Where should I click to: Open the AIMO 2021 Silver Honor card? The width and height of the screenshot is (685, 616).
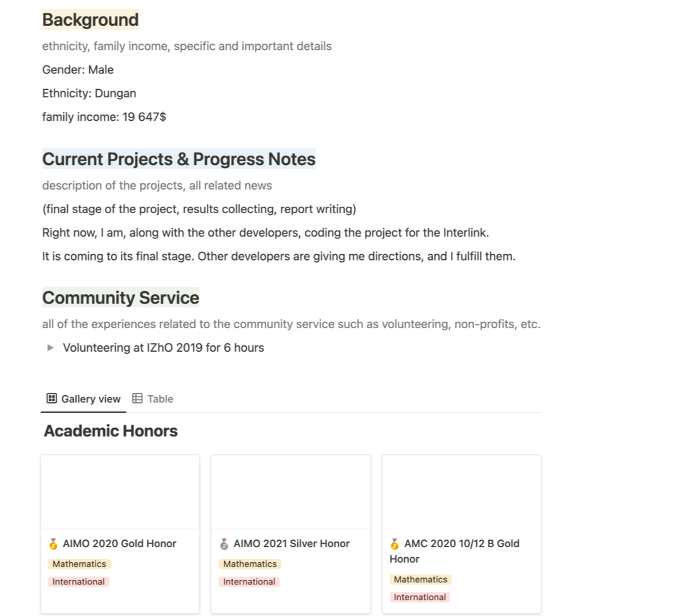coord(291,544)
